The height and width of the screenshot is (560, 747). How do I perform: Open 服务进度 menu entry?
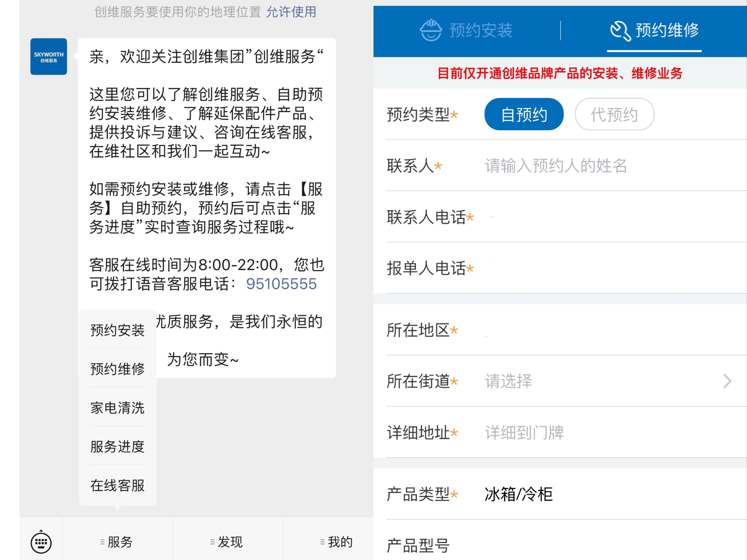(117, 447)
